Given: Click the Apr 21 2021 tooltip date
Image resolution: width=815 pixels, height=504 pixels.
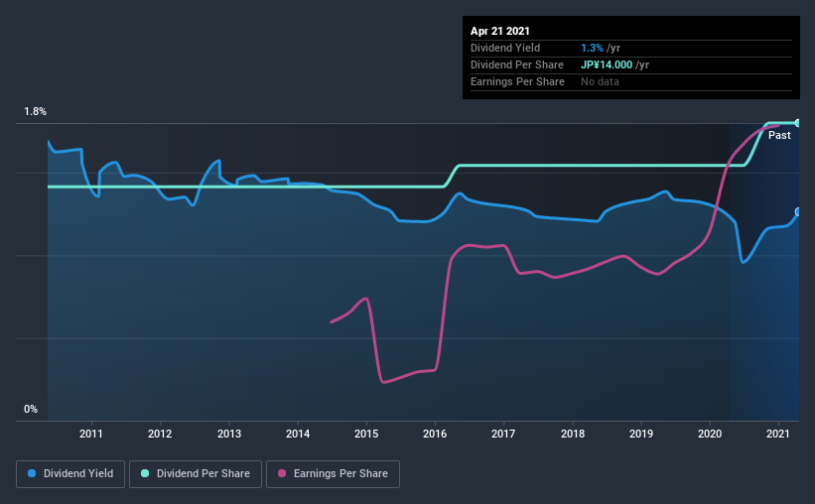Looking at the screenshot, I should point(500,31).
